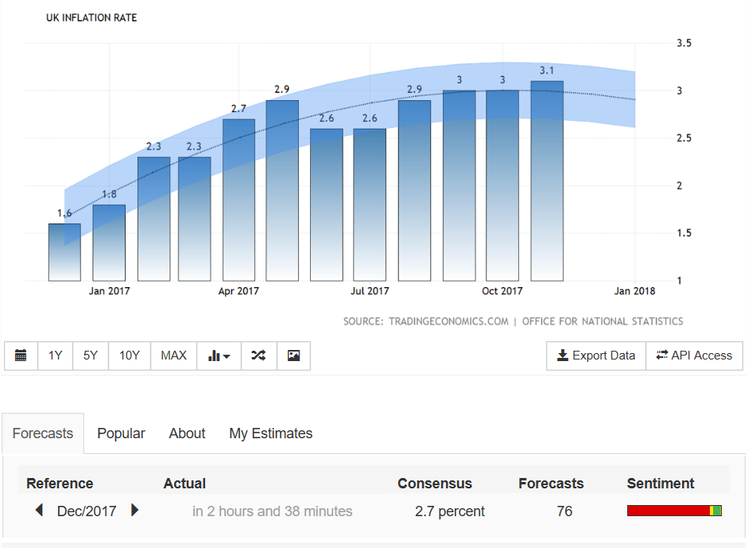Switch to the Forecasts tab

coord(43,433)
